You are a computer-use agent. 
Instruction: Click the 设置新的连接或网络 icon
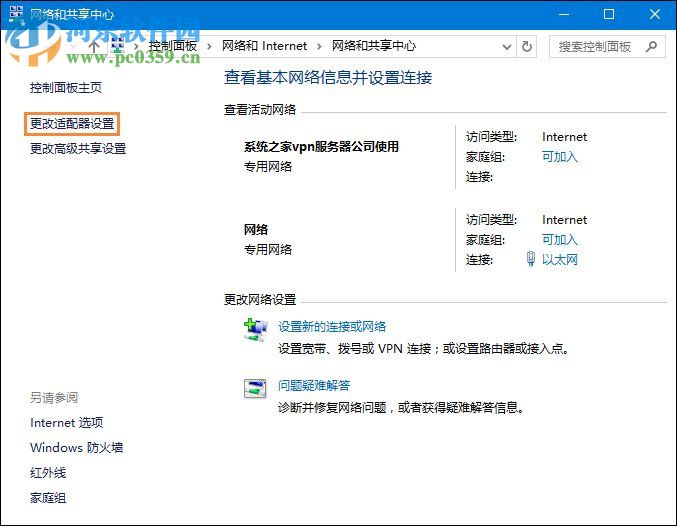256,330
